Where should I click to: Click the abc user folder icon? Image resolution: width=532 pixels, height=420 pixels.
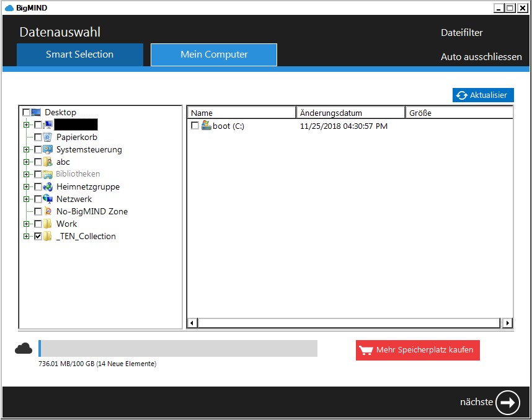point(48,162)
